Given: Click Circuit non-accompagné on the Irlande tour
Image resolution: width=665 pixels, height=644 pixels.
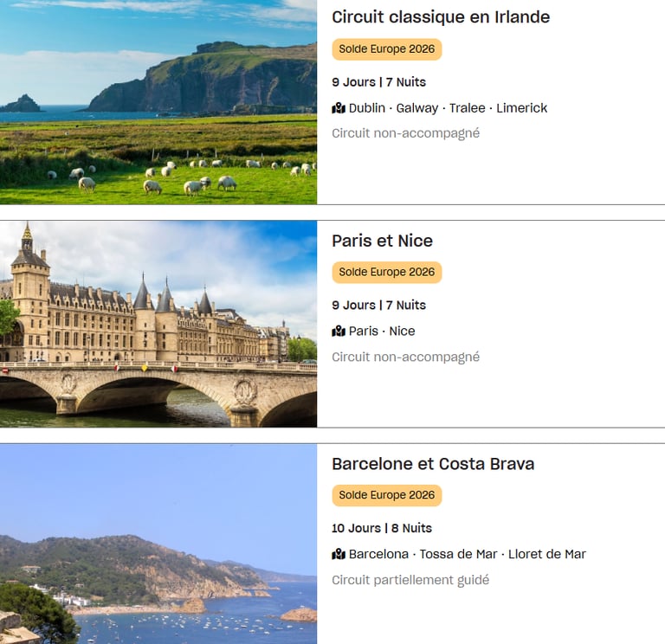Looking at the screenshot, I should [x=405, y=133].
